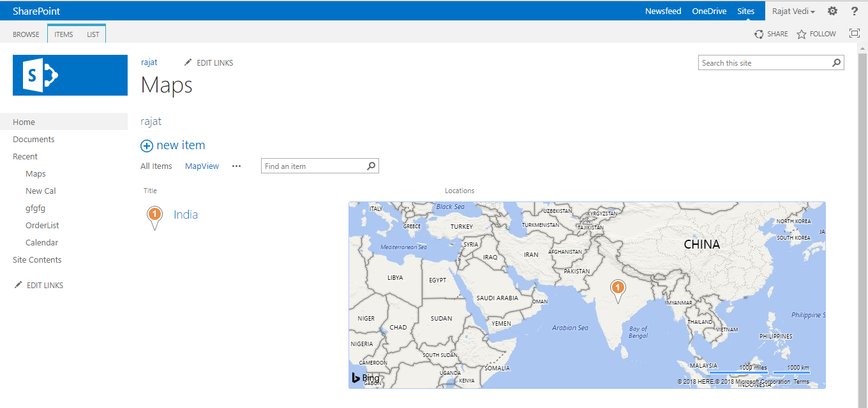Image resolution: width=868 pixels, height=408 pixels.
Task: Select the India map pin on Bing map
Action: tap(618, 288)
